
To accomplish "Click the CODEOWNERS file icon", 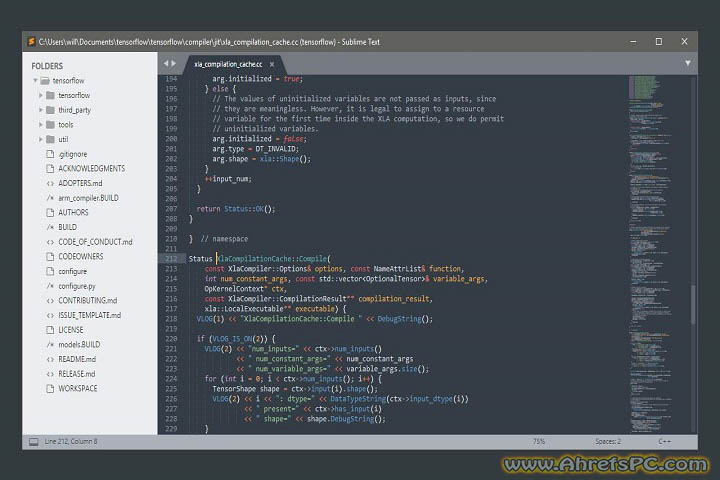I will tap(51, 256).
